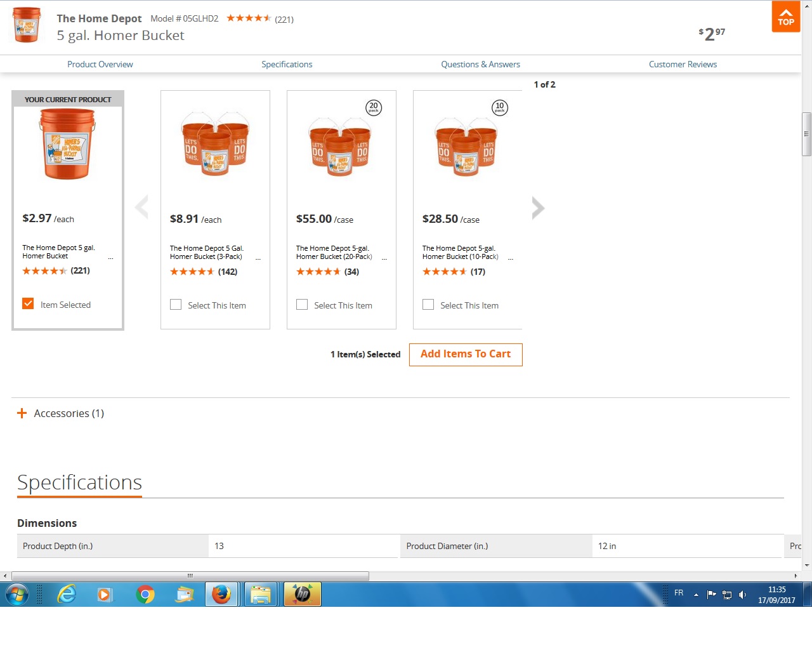Click the vertical scrollbar thumb

point(806,134)
